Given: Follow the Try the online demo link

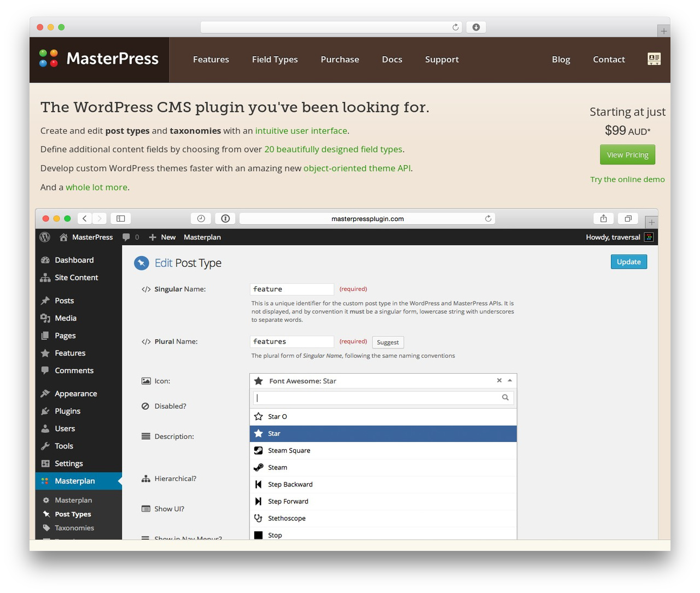Looking at the screenshot, I should point(627,179).
